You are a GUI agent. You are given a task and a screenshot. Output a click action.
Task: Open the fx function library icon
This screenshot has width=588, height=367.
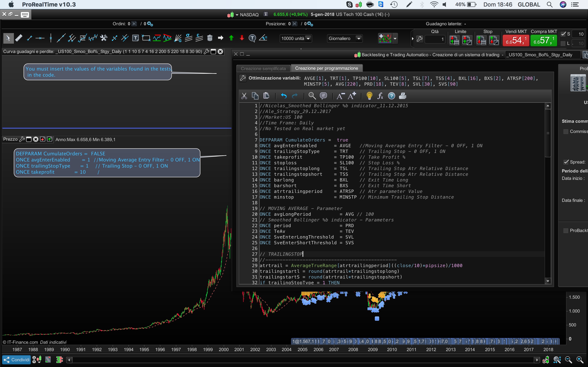tap(380, 96)
